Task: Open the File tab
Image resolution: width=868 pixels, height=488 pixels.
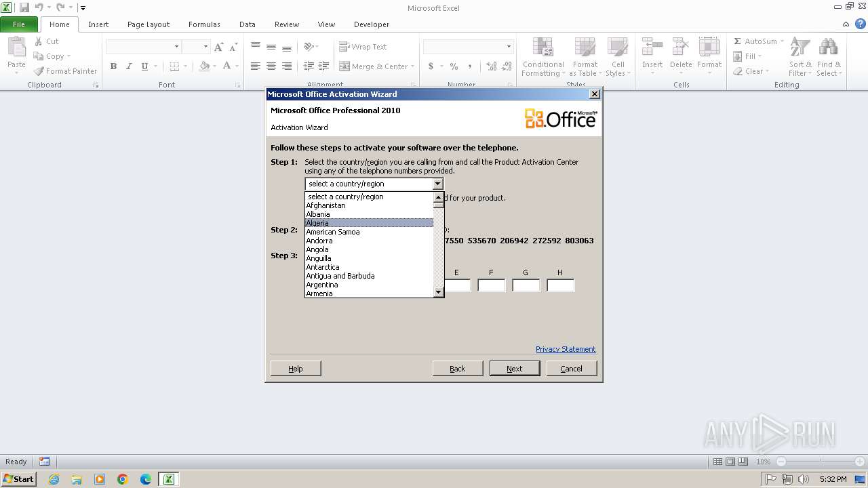Action: click(19, 24)
